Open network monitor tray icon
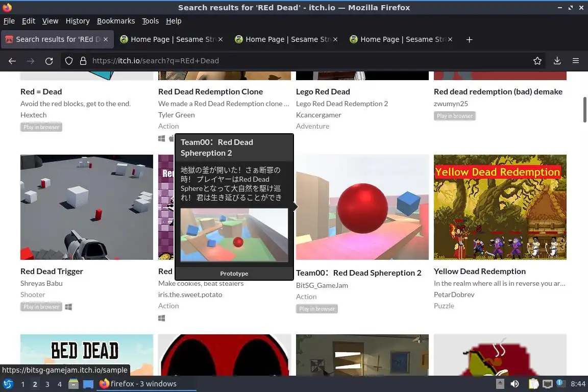Screen dimensions: 588x392 [548, 384]
